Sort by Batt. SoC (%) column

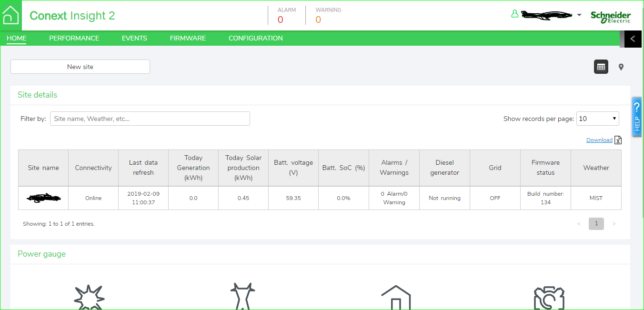tap(343, 168)
